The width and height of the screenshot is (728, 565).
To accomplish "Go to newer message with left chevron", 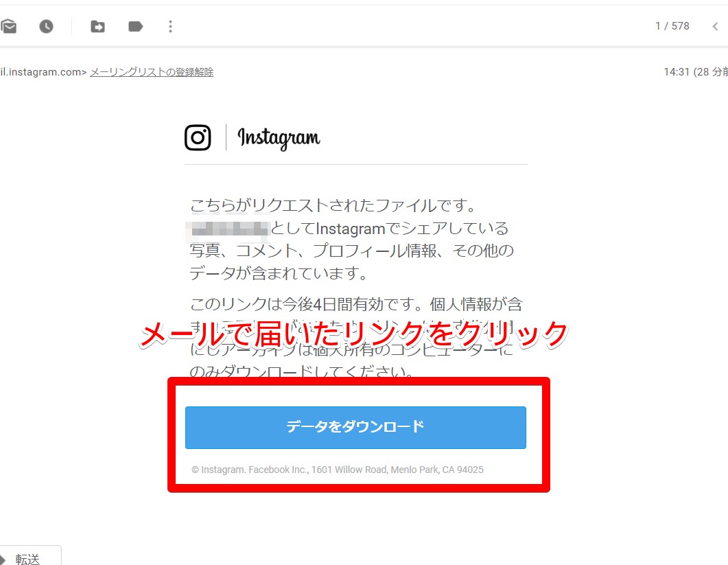I will coord(715,27).
